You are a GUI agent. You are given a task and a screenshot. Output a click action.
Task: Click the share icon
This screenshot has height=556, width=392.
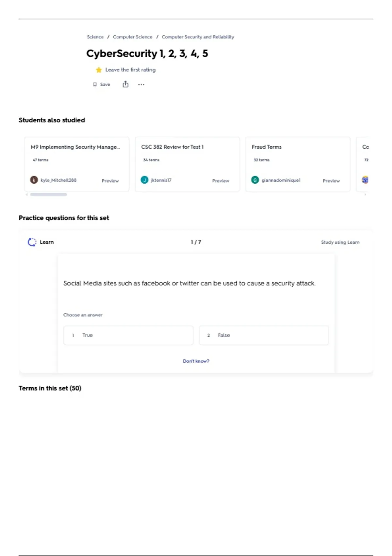coord(125,84)
